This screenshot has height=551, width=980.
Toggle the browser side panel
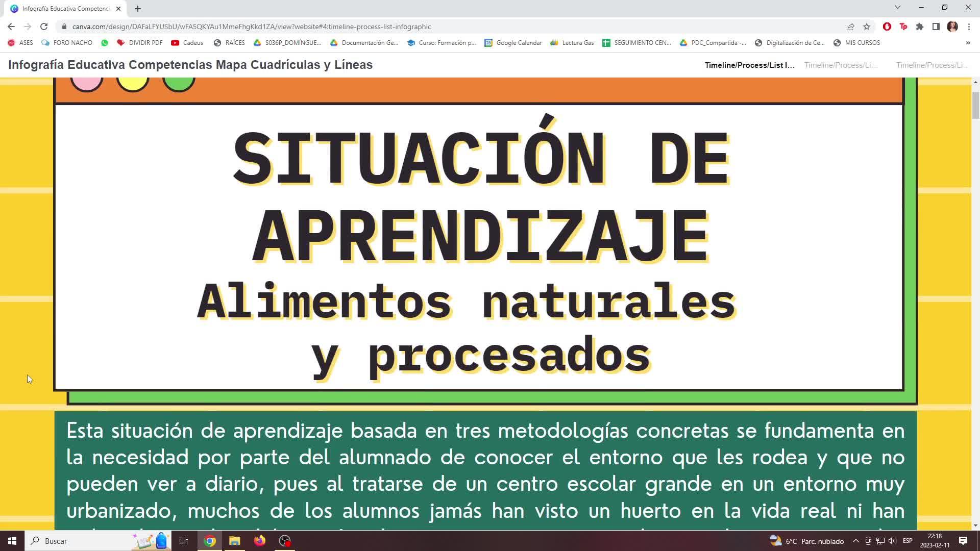click(x=936, y=27)
